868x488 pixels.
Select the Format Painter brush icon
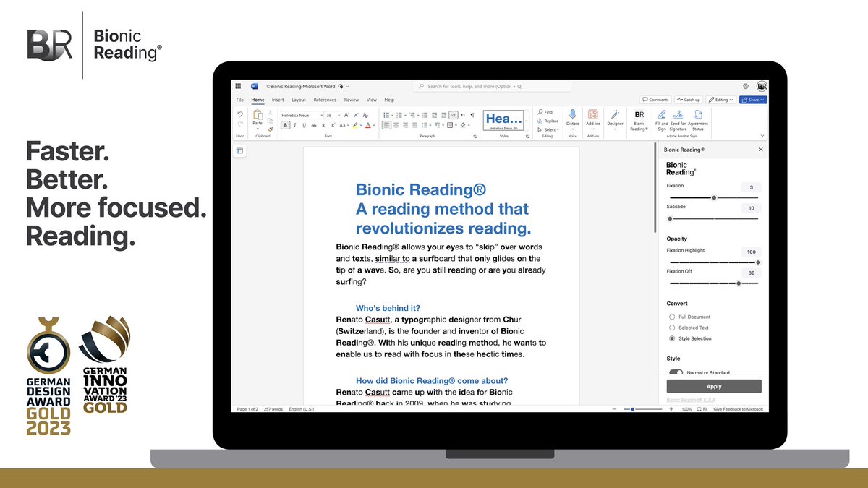pos(271,129)
